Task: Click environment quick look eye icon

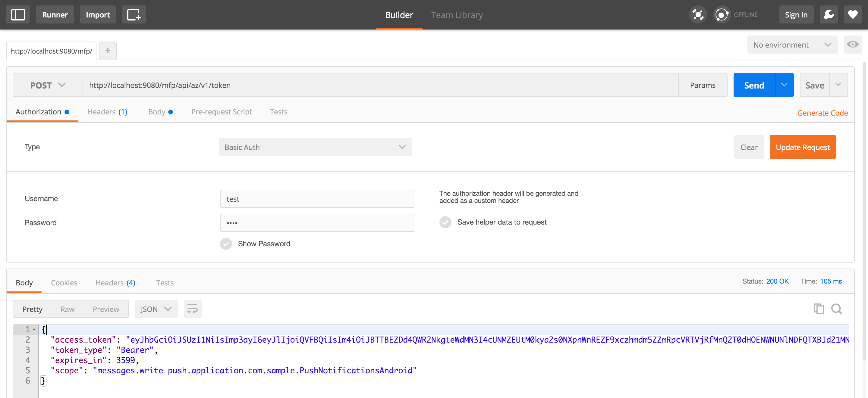Action: 853,45
